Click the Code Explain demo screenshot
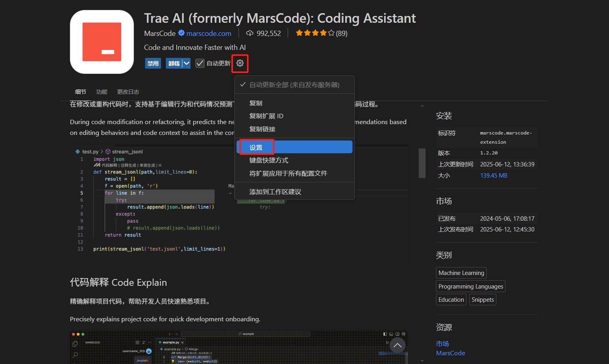609x364 pixels. [239, 347]
